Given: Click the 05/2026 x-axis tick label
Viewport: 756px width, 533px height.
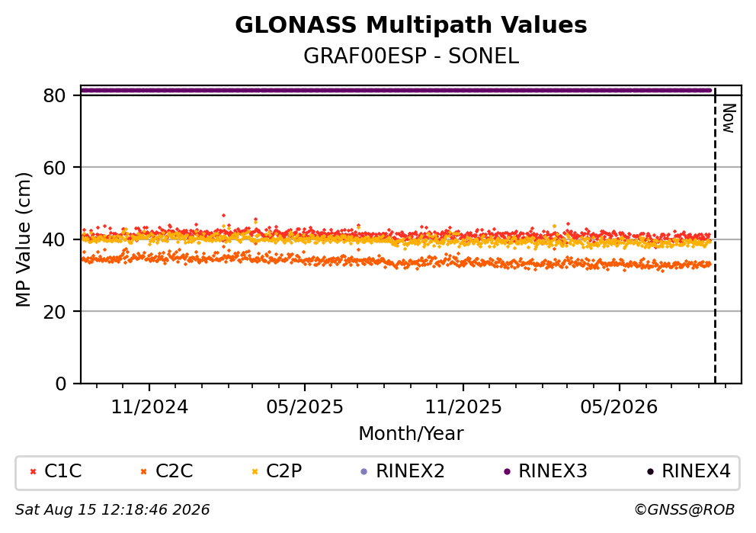Looking at the screenshot, I should [x=619, y=408].
